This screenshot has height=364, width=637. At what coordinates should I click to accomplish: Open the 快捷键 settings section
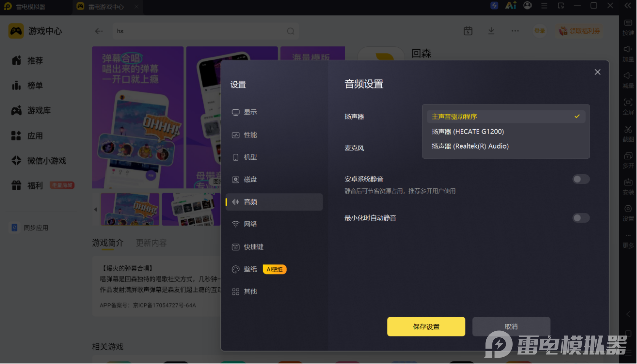point(274,247)
